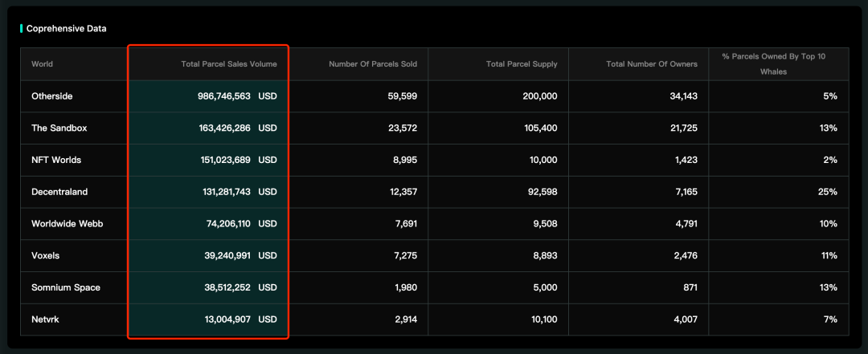Click the Coprehensive Data section title

coord(67,29)
